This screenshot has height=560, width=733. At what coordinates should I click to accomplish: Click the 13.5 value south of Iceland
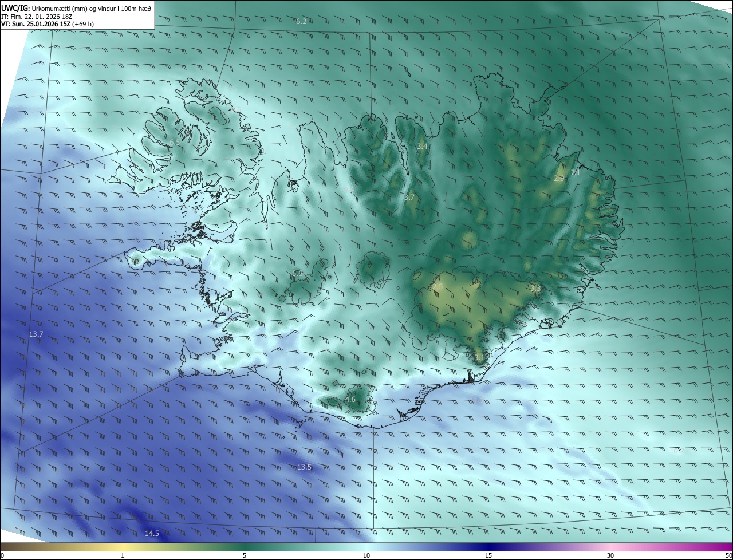coord(305,467)
